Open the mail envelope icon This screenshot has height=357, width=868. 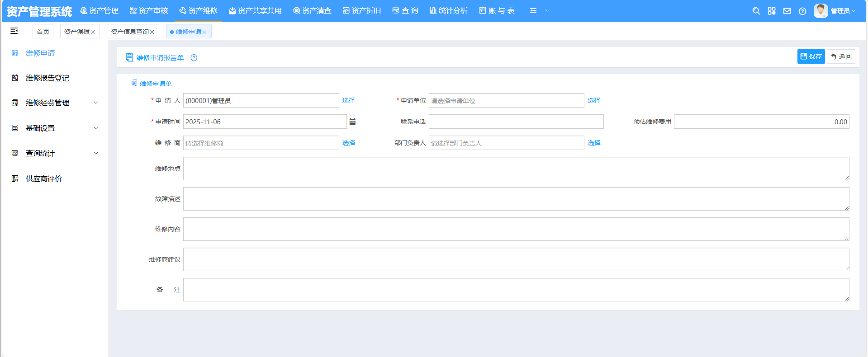(x=787, y=11)
